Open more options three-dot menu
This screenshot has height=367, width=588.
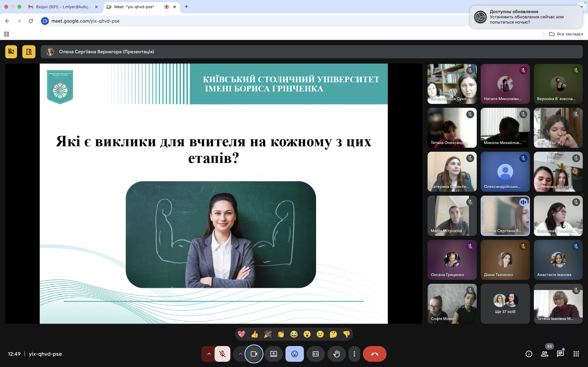pyautogui.click(x=354, y=354)
